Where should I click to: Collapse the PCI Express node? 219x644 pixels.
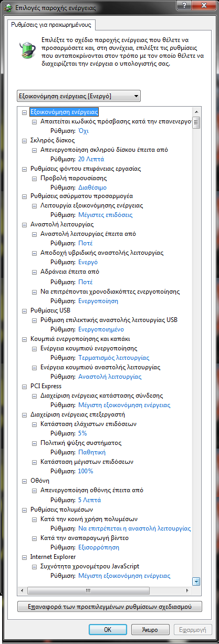[x=24, y=387]
